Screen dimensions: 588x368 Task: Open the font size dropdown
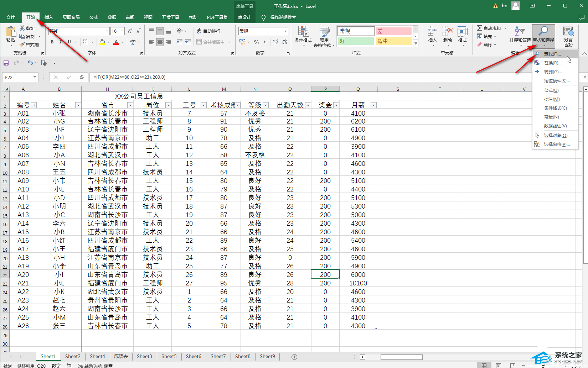(122, 31)
